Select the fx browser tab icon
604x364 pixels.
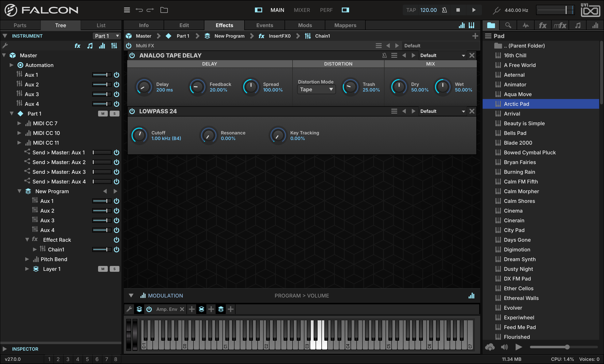[x=543, y=25]
